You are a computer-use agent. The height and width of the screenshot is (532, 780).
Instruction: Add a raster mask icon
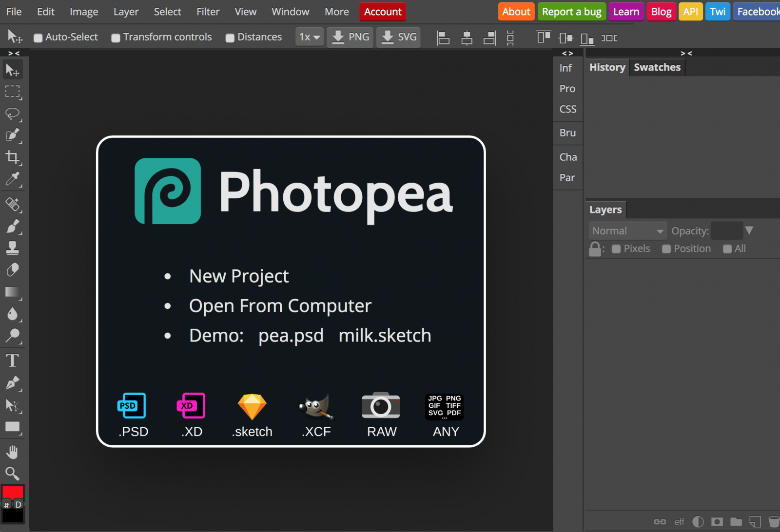coord(717,522)
